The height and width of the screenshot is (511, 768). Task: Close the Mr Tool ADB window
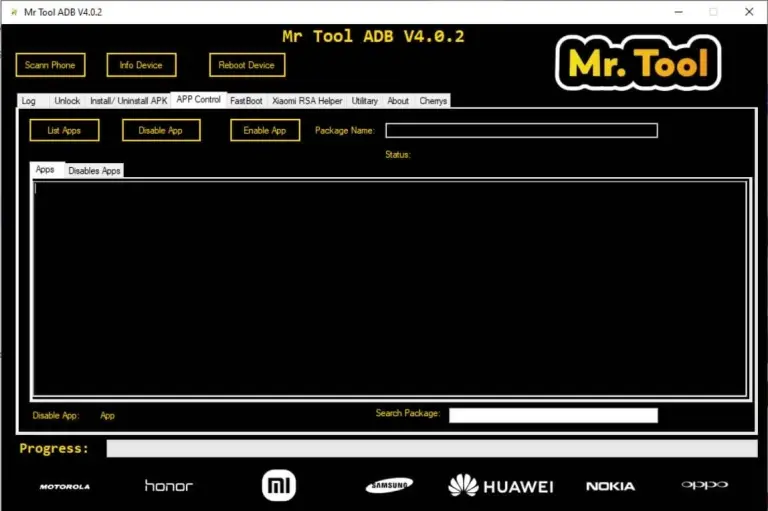pyautogui.click(x=749, y=12)
